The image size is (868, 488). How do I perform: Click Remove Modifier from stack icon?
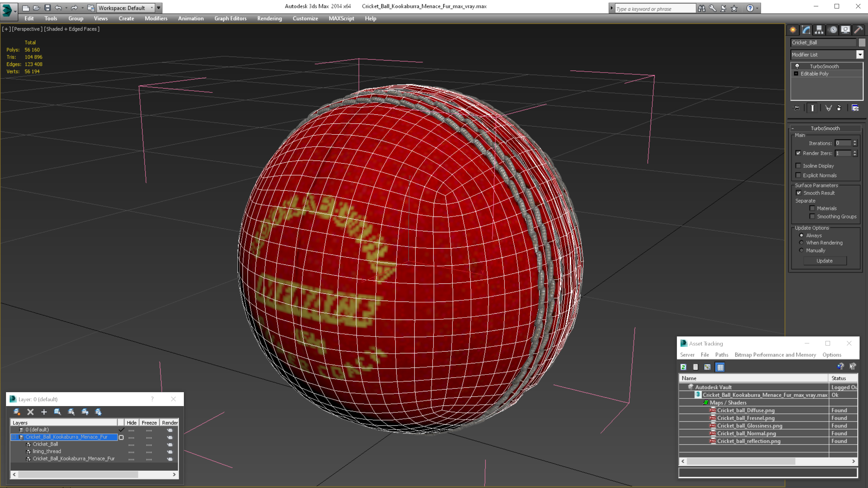point(839,108)
